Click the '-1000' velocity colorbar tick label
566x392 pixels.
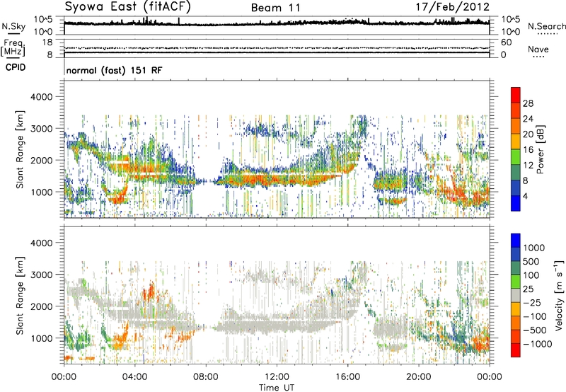(x=537, y=344)
